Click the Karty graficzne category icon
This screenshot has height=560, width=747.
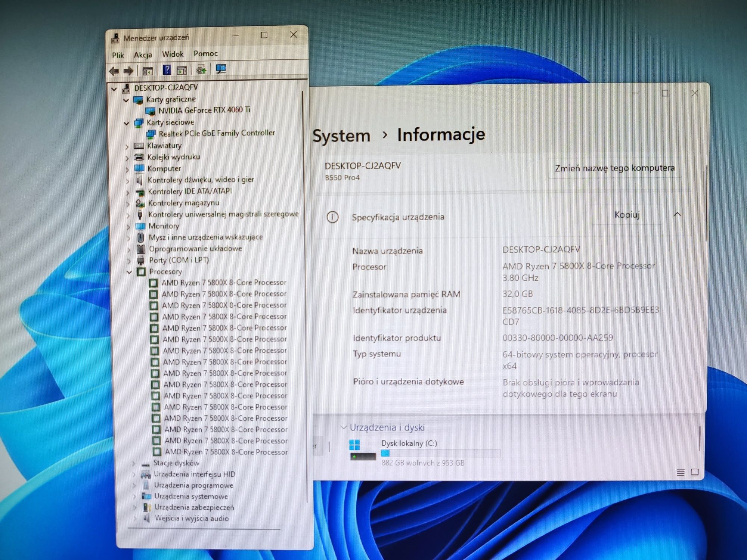(x=138, y=100)
